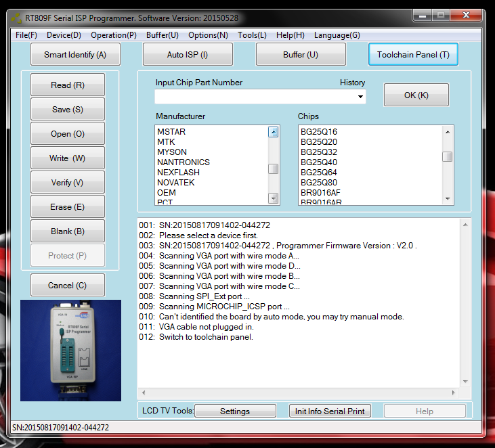
Task: Click the Open (O) button
Action: point(68,134)
